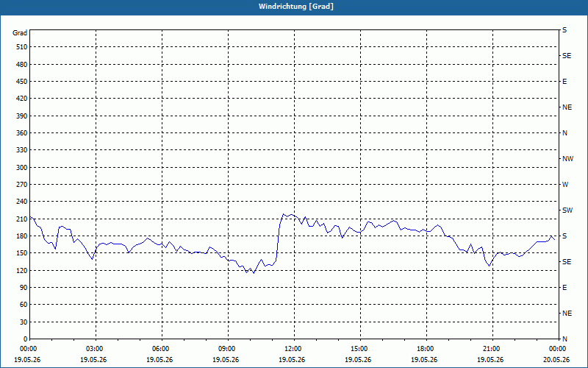Click the "06:00" time axis label
The image size is (588, 368).
click(x=162, y=349)
